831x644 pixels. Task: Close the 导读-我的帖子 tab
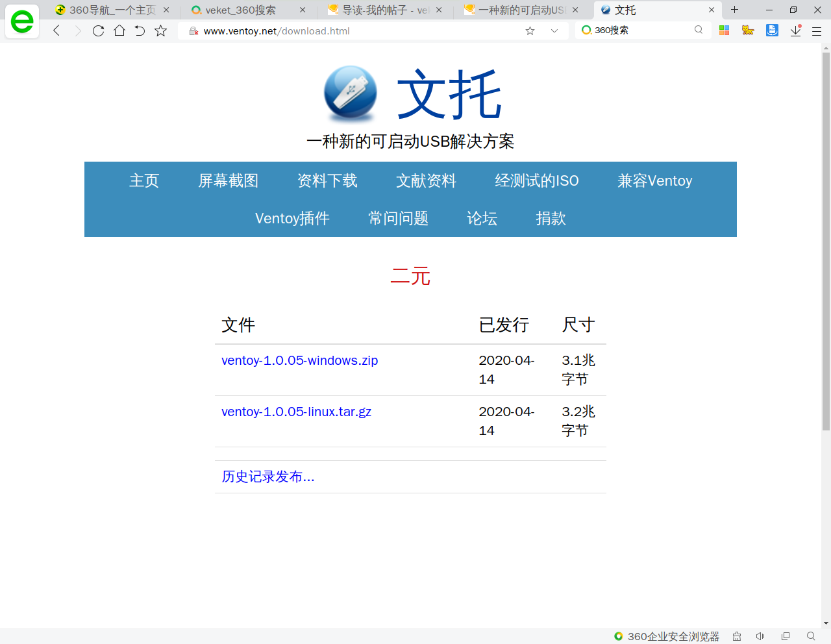[439, 10]
